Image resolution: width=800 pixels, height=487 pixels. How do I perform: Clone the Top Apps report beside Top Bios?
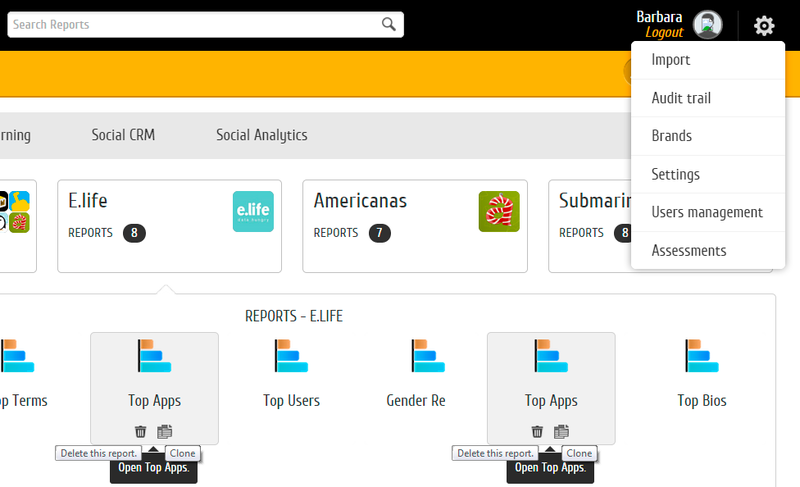click(x=562, y=431)
